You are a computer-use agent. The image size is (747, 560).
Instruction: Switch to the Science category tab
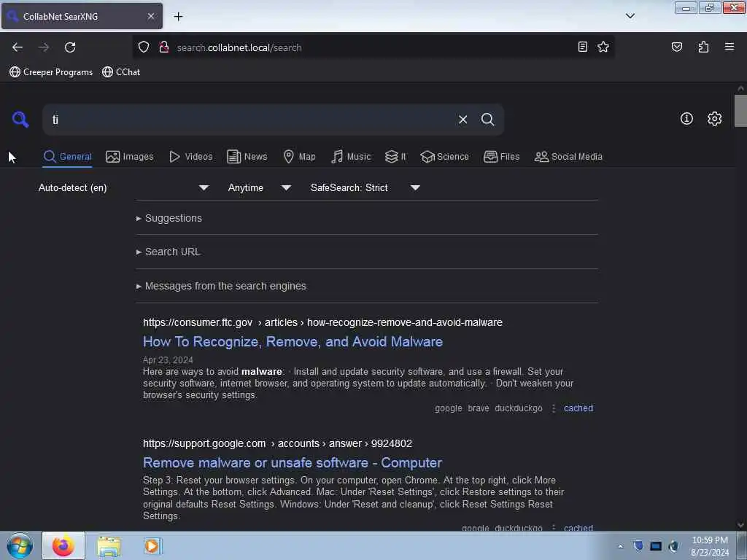444,157
